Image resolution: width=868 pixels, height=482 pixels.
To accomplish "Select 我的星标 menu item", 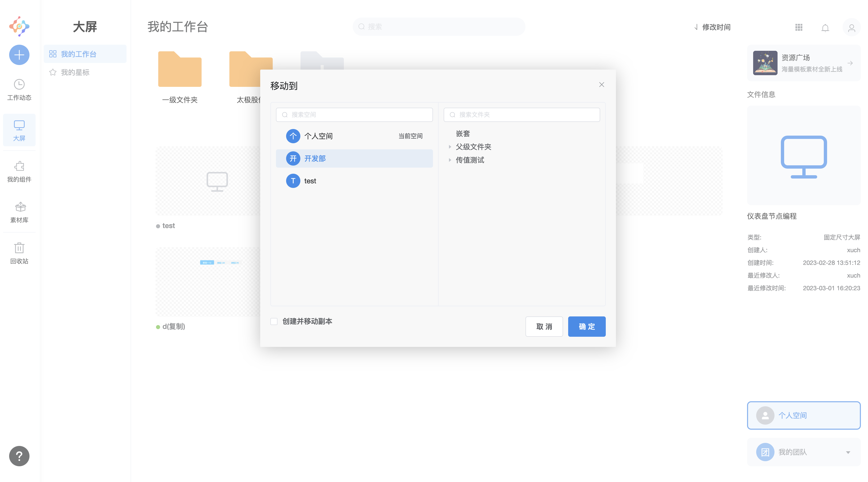I will (85, 72).
